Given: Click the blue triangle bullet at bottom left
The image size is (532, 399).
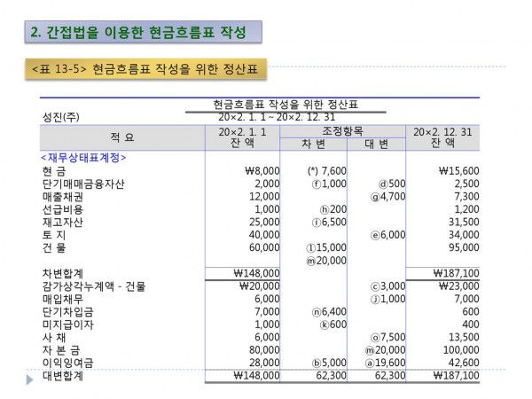Looking at the screenshot, I should (x=30, y=379).
